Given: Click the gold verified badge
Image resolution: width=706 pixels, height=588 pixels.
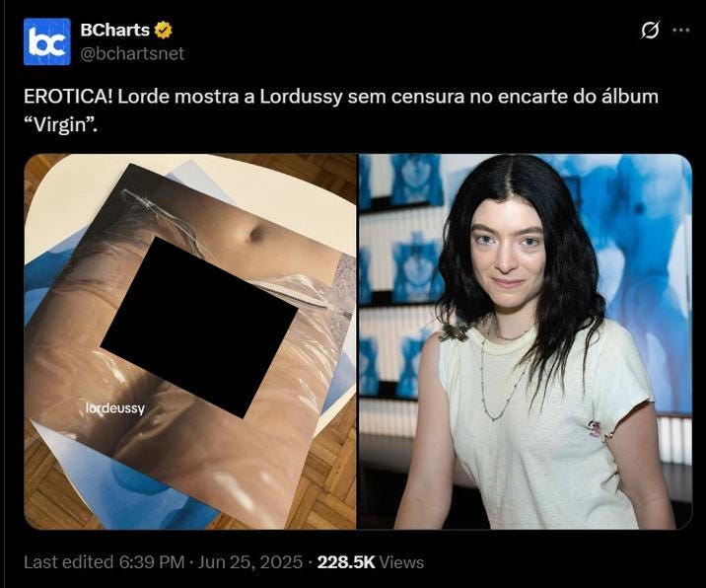Looking at the screenshot, I should pyautogui.click(x=163, y=31).
